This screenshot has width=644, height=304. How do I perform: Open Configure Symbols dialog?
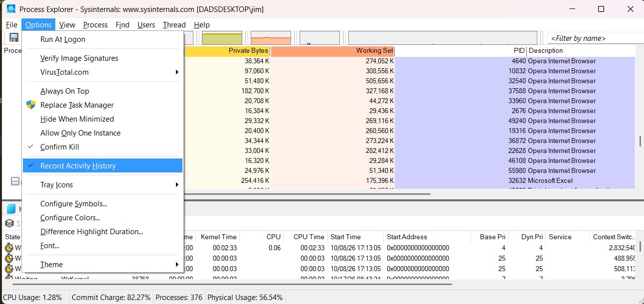coord(103,204)
